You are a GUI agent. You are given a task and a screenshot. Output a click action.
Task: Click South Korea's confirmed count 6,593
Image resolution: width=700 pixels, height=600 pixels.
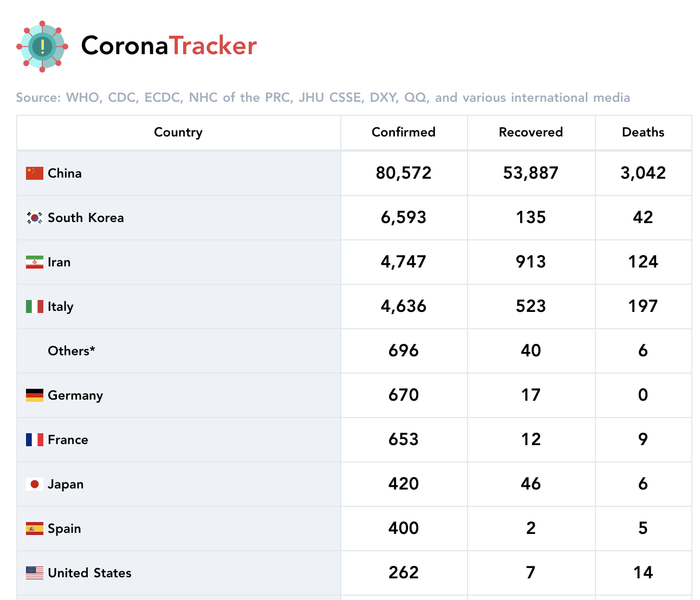pyautogui.click(x=404, y=218)
